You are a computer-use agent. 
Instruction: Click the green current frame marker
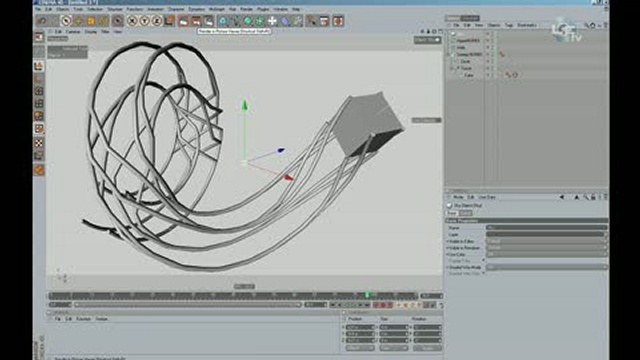click(367, 295)
